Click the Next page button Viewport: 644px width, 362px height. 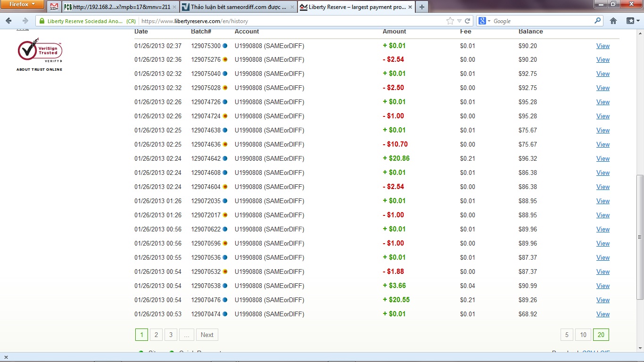pyautogui.click(x=207, y=335)
